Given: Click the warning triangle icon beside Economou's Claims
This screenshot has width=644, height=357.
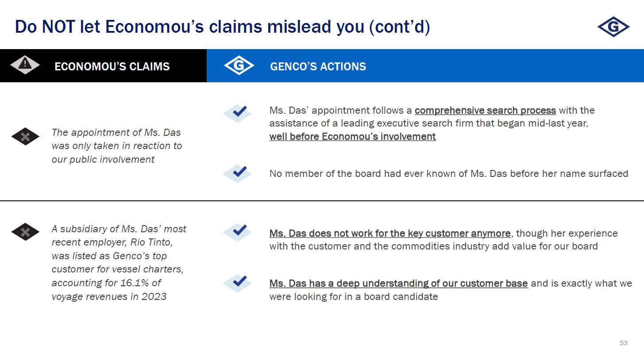Looking at the screenshot, I should point(25,65).
